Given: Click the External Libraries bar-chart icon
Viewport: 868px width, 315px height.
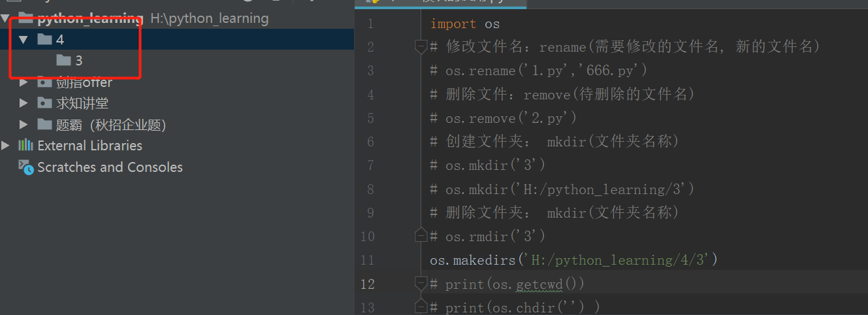Looking at the screenshot, I should pos(26,145).
